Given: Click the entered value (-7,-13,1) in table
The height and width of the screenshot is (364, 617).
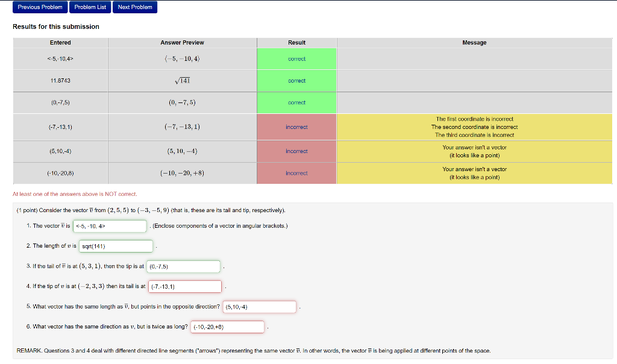Looking at the screenshot, I should 60,127.
